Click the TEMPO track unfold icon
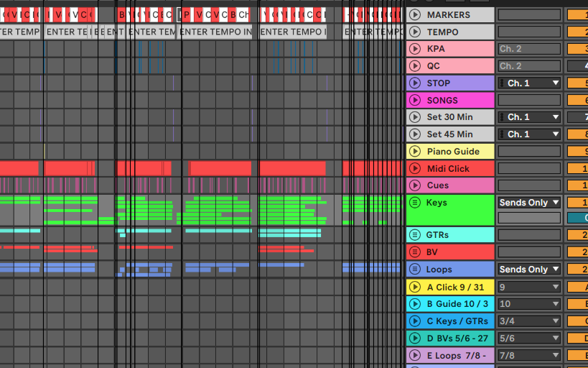Image resolution: width=588 pixels, height=368 pixels. coord(414,32)
